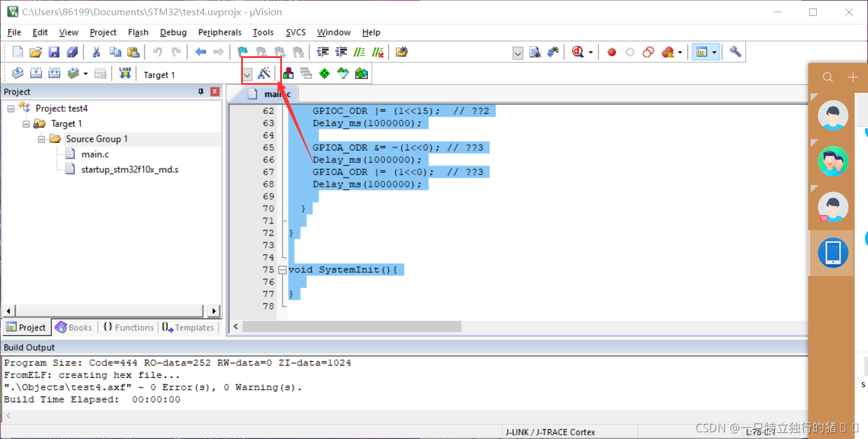868x439 pixels.
Task: Open the kill breakpoints dropdown arrow
Action: (x=679, y=53)
